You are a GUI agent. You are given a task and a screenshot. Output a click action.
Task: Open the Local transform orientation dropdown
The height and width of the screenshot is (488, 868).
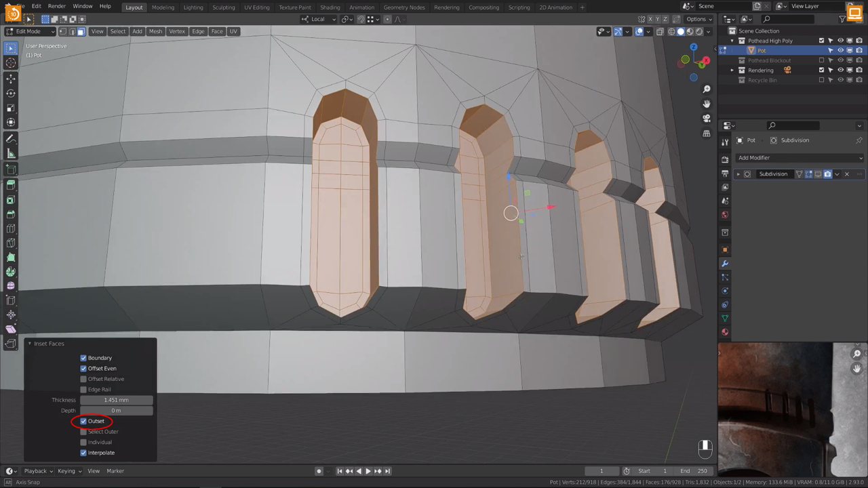click(318, 19)
